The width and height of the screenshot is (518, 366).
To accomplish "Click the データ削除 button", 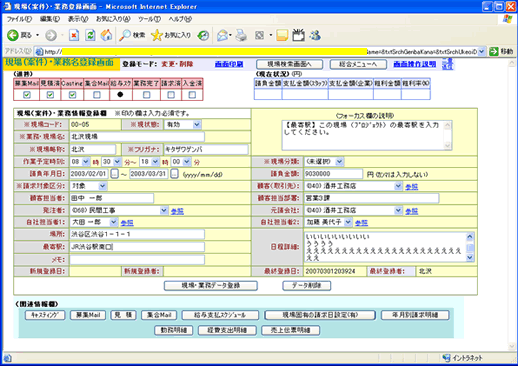I will click(x=306, y=286).
